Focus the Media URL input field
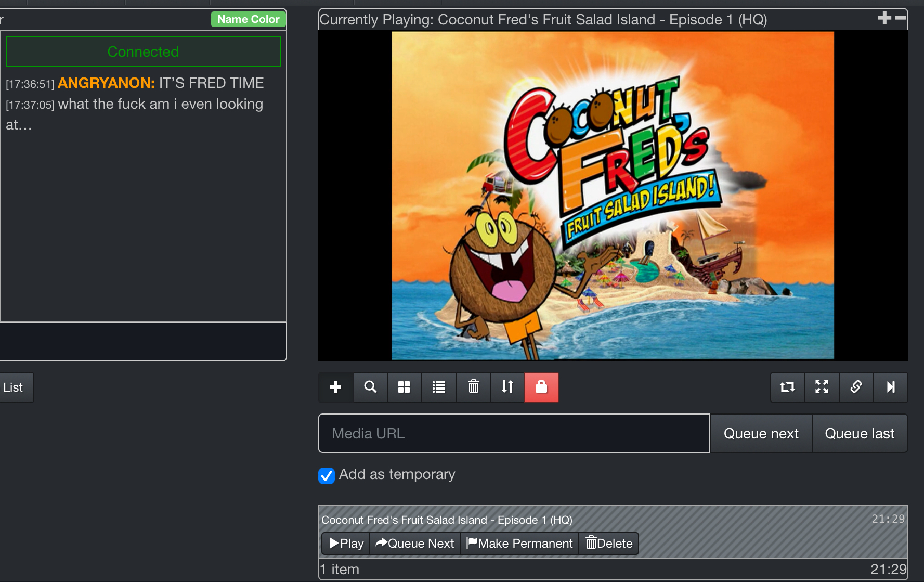The image size is (924, 582). (x=514, y=433)
